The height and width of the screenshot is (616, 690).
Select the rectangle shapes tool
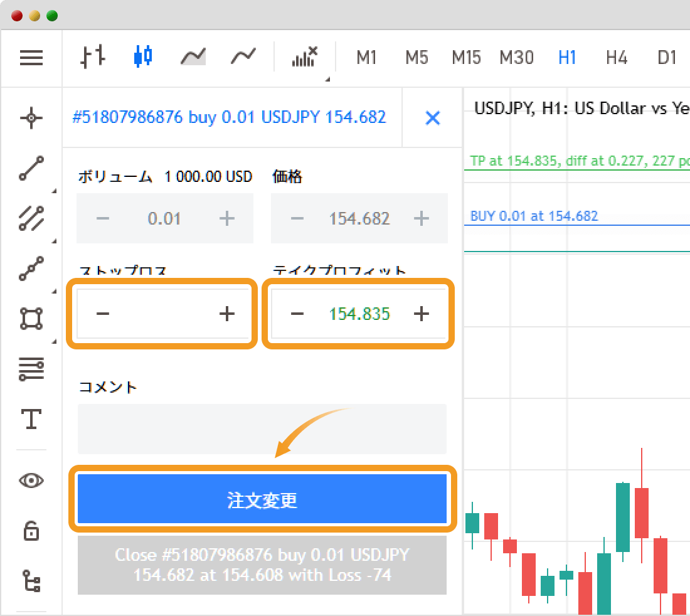(31, 319)
